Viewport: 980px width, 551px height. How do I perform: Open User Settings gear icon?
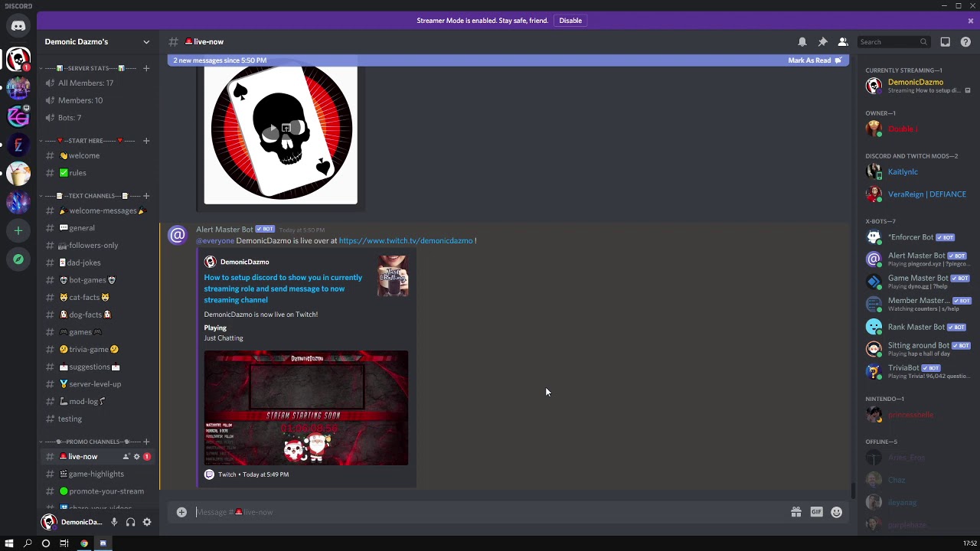pos(147,522)
